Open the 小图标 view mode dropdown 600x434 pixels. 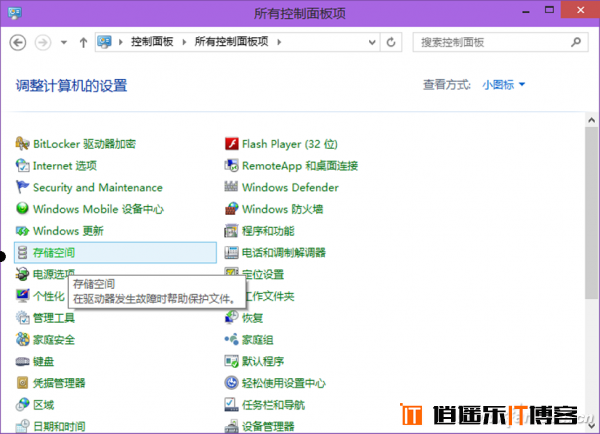coord(504,85)
